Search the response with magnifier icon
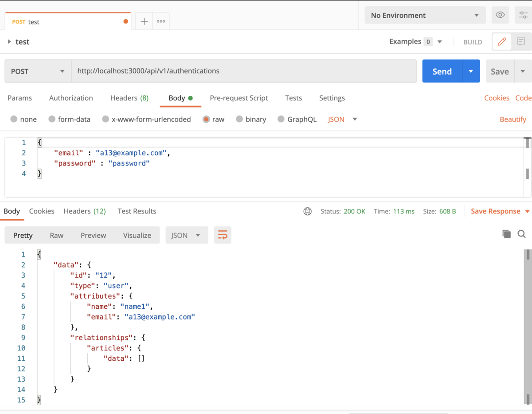 (x=522, y=234)
